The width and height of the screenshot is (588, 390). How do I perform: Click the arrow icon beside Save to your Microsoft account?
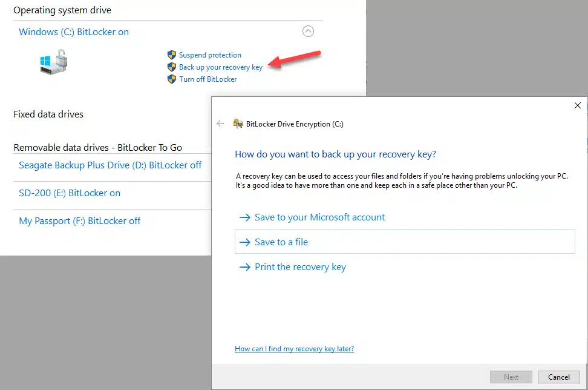point(245,217)
